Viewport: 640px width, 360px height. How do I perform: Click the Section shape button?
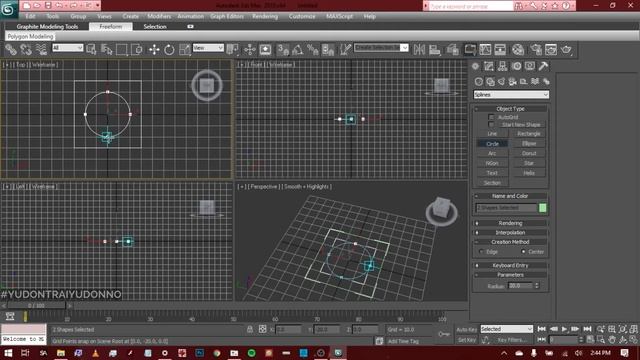492,183
